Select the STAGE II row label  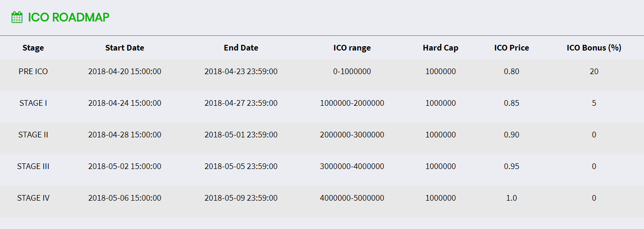coord(33,135)
